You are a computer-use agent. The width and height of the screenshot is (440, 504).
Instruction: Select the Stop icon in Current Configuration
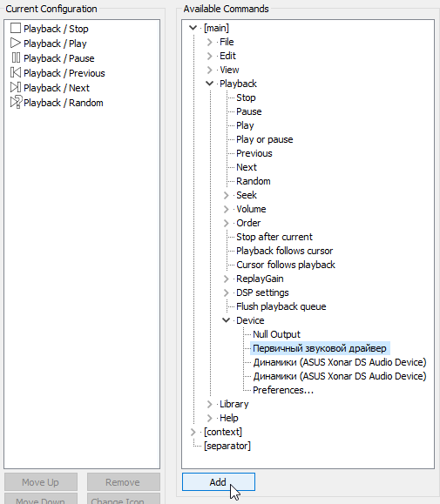(16, 28)
